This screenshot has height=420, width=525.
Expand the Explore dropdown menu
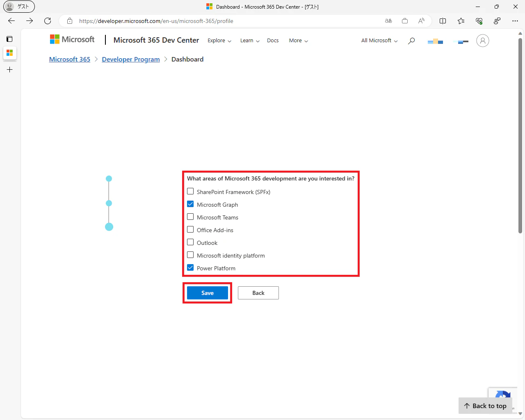pos(219,41)
